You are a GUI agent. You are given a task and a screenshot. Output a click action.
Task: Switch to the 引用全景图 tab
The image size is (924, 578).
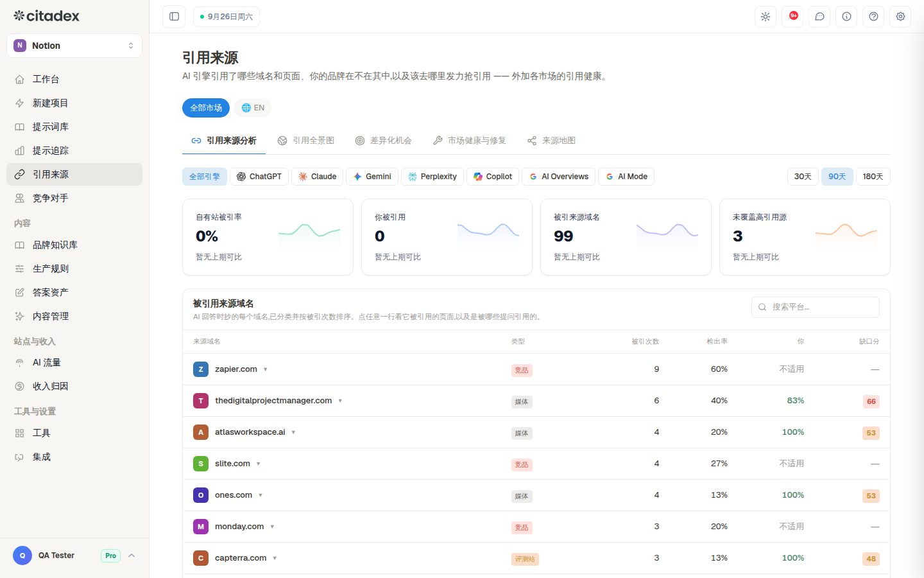click(306, 141)
